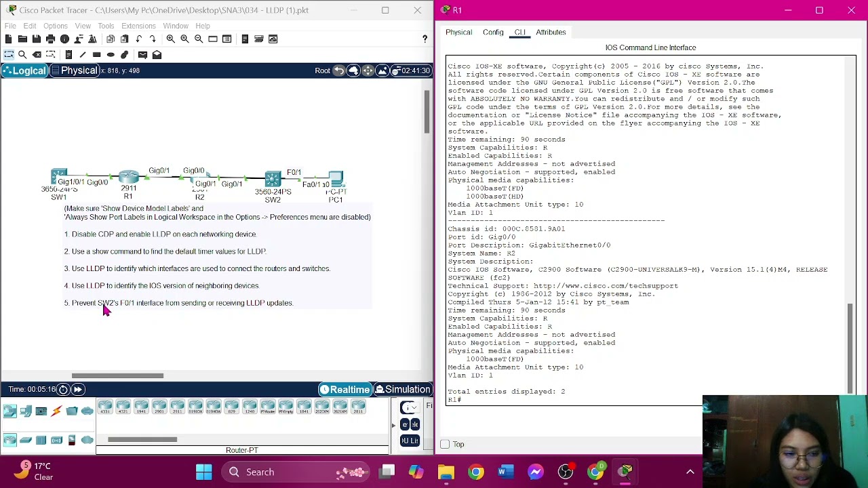The width and height of the screenshot is (868, 488).
Task: Click the Open file folder icon
Action: coord(22,39)
